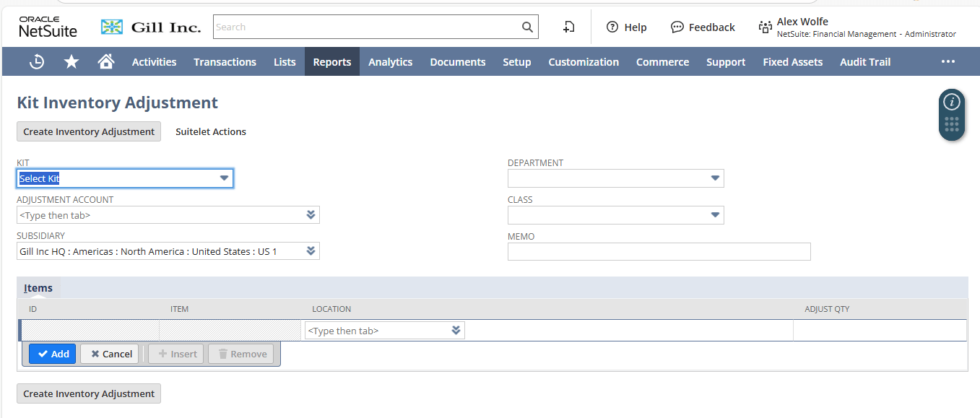Click top Create Inventory Adjustment button
Screen dimensions: 980x418
[89, 131]
